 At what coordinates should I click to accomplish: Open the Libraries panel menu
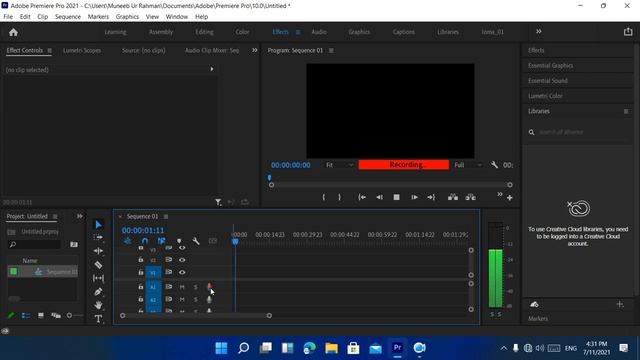(626, 111)
